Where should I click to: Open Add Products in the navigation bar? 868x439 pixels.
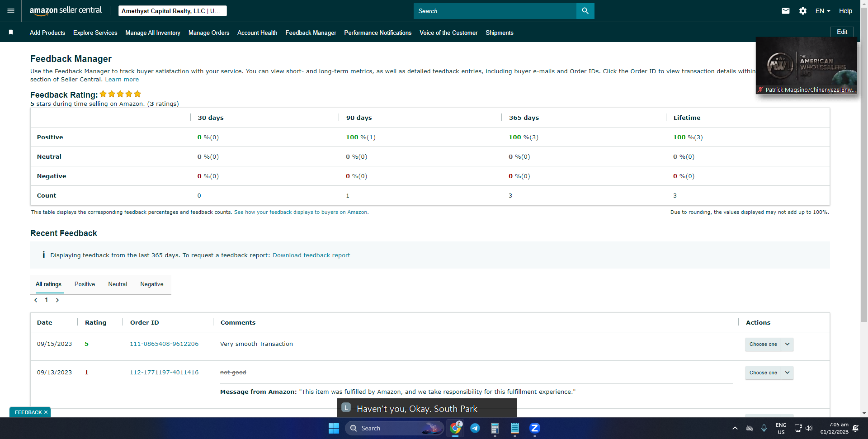click(x=47, y=33)
